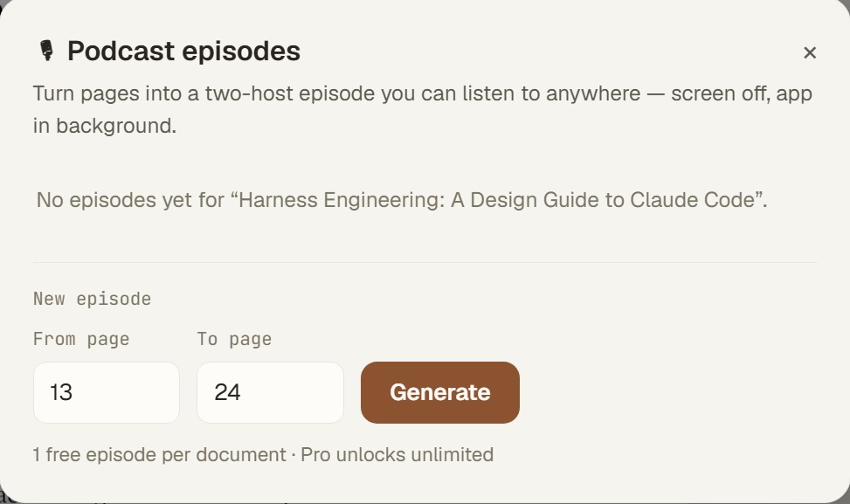Screen dimensions: 850x504
Task: Select the Harness Engineering document title text
Action: (496, 200)
